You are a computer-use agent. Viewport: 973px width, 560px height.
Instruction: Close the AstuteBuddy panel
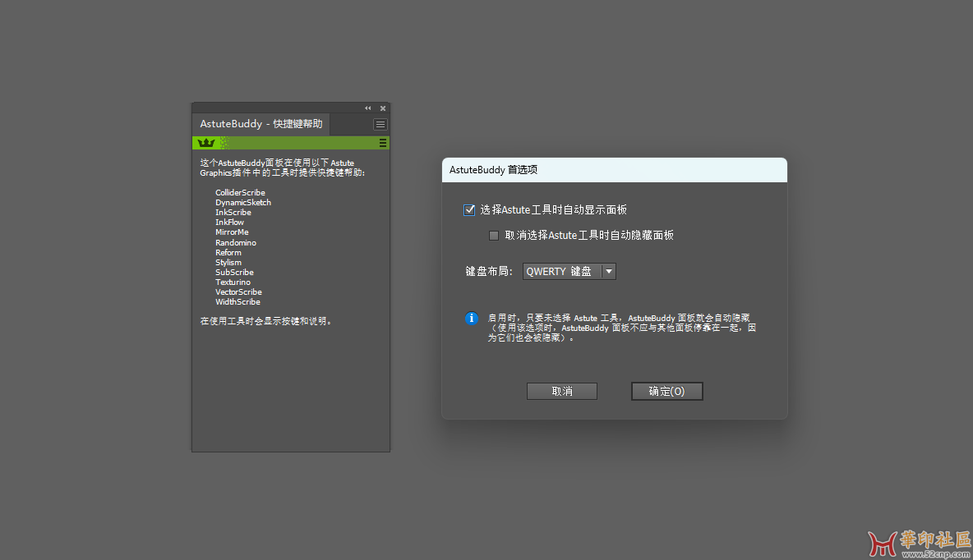(x=383, y=108)
